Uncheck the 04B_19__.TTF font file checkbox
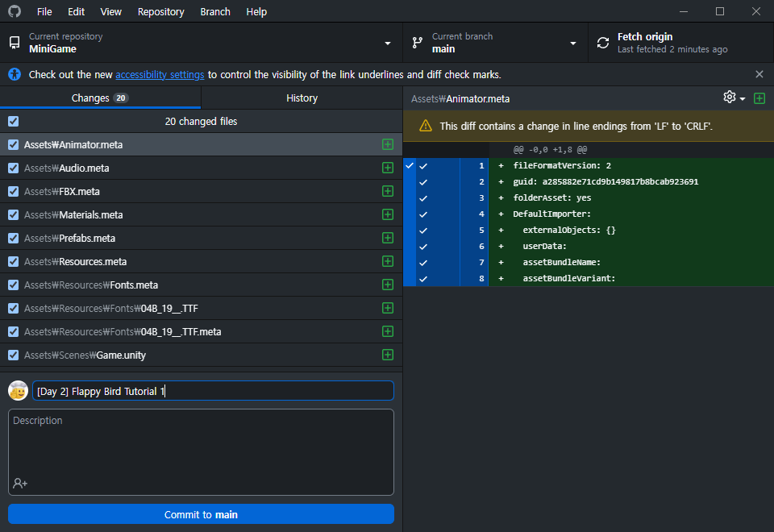 14,308
